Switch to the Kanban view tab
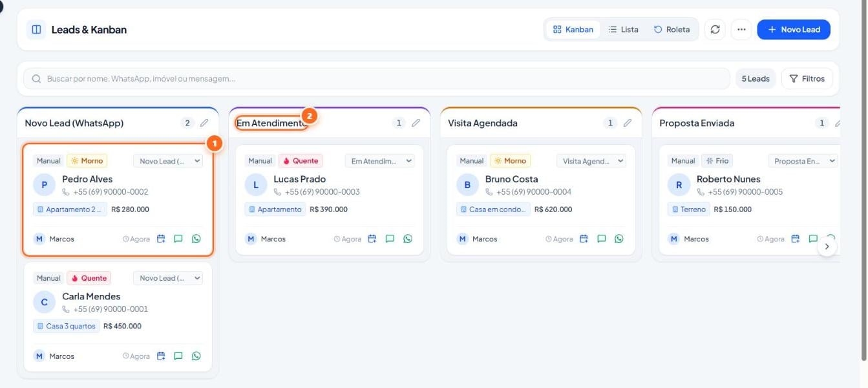The height and width of the screenshot is (388, 868). point(573,30)
